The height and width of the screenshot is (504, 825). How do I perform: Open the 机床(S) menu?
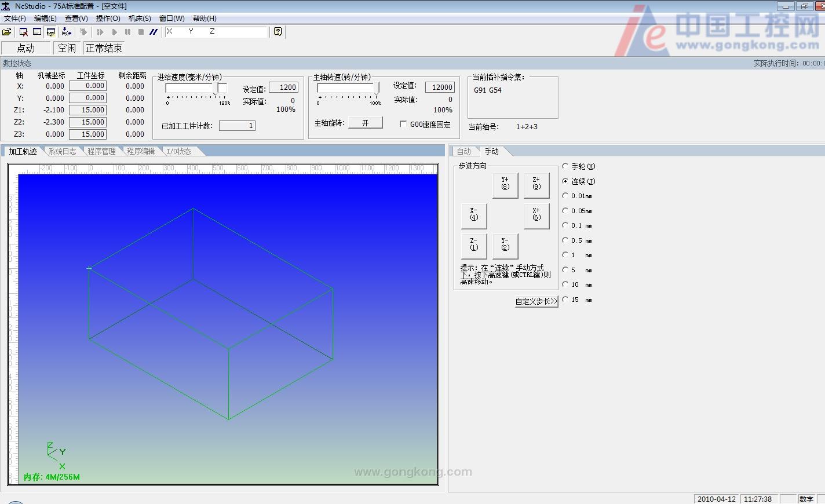pyautogui.click(x=140, y=19)
